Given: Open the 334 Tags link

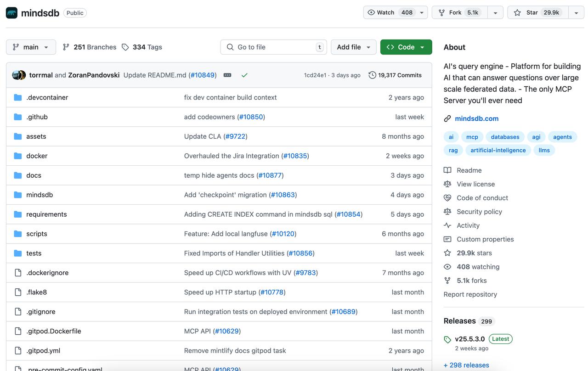Looking at the screenshot, I should pyautogui.click(x=142, y=47).
